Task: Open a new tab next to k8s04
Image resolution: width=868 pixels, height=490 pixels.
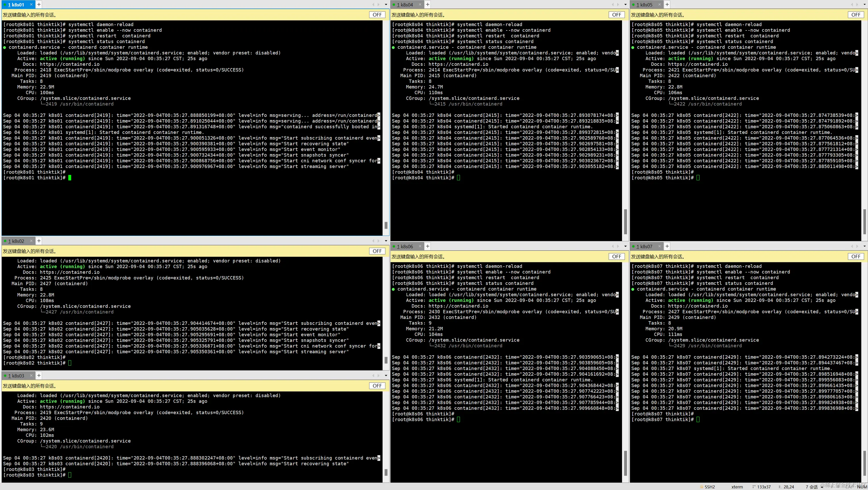Action: coord(427,4)
